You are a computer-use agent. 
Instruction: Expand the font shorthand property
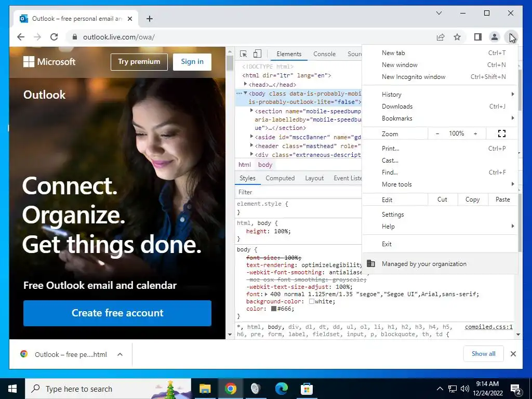click(x=267, y=295)
